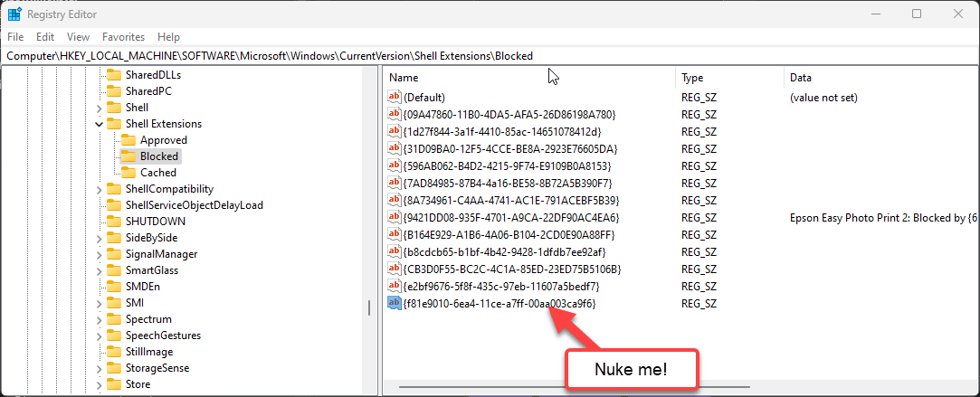Collapse the Shell Extensions tree node

(99, 124)
